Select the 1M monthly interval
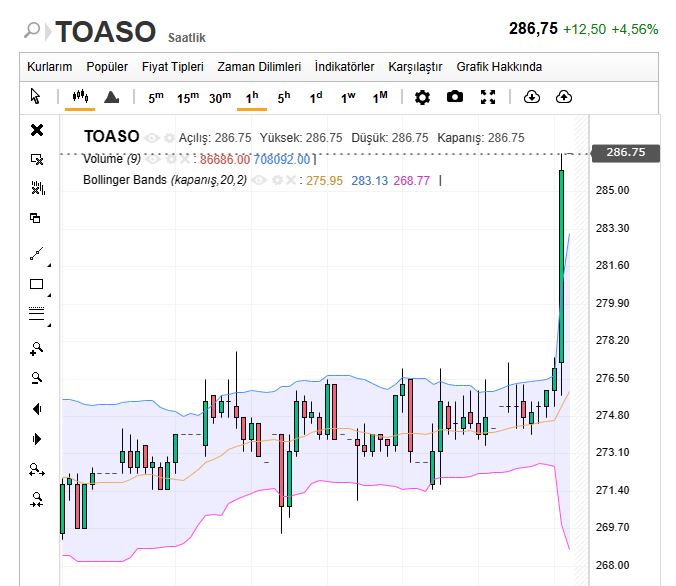 (380, 97)
